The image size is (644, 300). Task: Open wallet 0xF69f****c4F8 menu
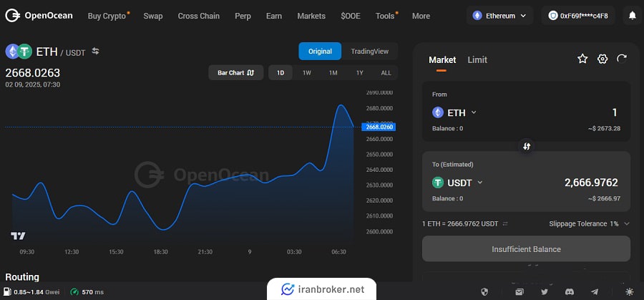click(578, 16)
